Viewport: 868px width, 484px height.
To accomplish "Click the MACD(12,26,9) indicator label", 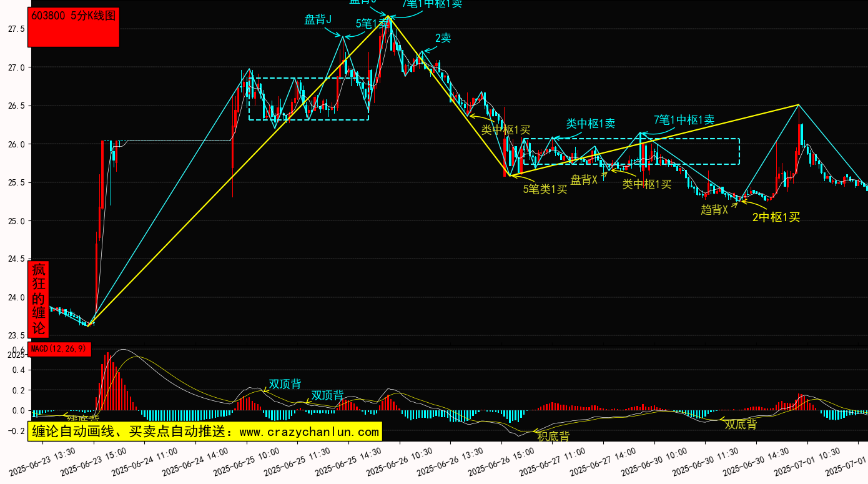I will click(x=60, y=349).
